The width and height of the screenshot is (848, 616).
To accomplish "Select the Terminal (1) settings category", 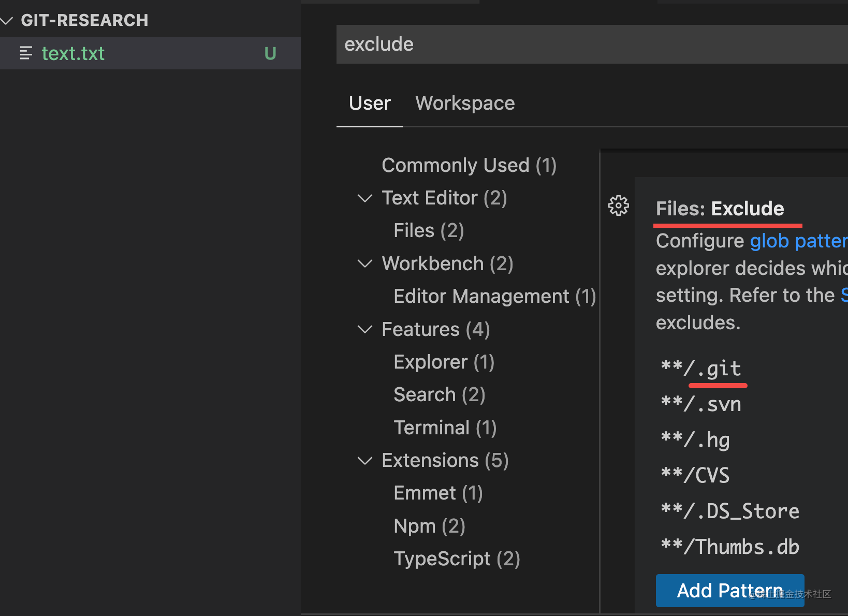I will 445,428.
